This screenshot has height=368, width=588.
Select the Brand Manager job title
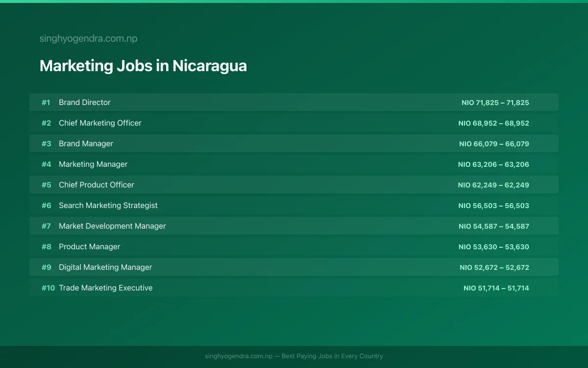(86, 144)
